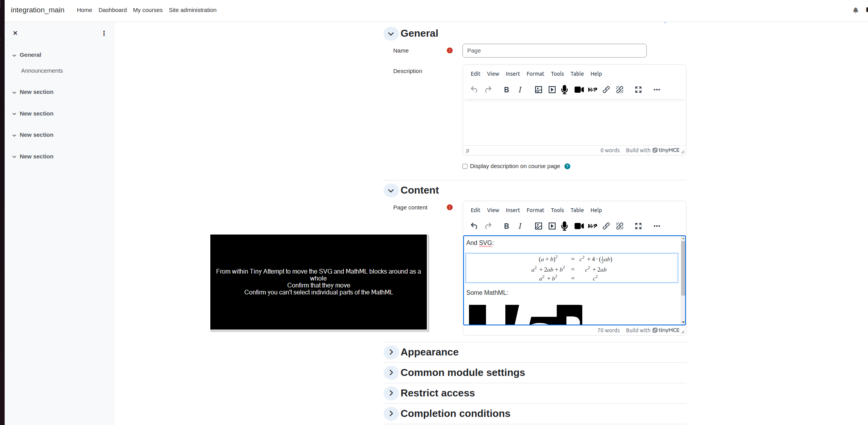
Task: Insert H5P content in Description editor
Action: point(592,90)
